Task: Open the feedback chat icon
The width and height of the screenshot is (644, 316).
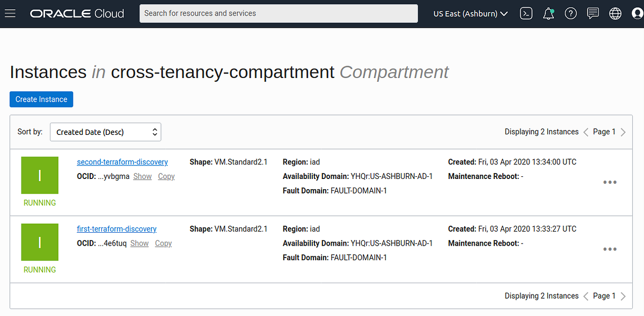Action: click(x=592, y=13)
